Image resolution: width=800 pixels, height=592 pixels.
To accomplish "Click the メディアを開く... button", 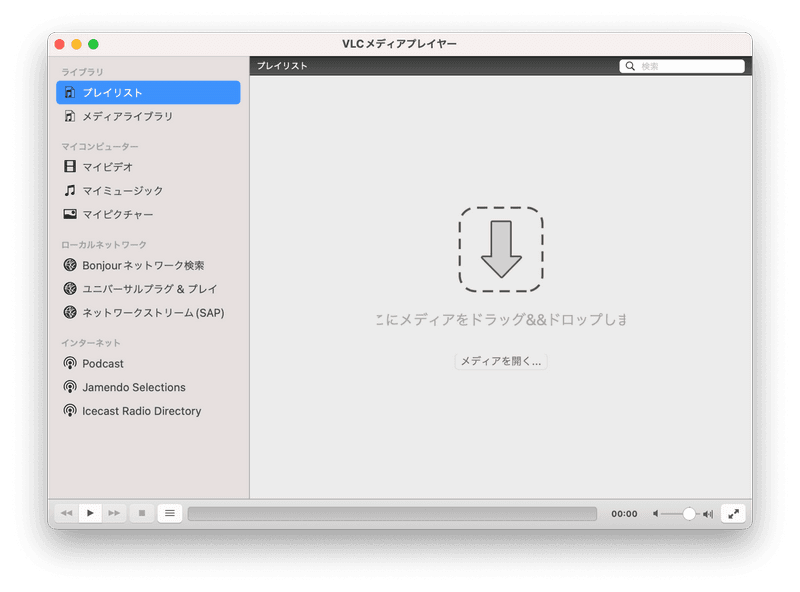I will [x=500, y=362].
